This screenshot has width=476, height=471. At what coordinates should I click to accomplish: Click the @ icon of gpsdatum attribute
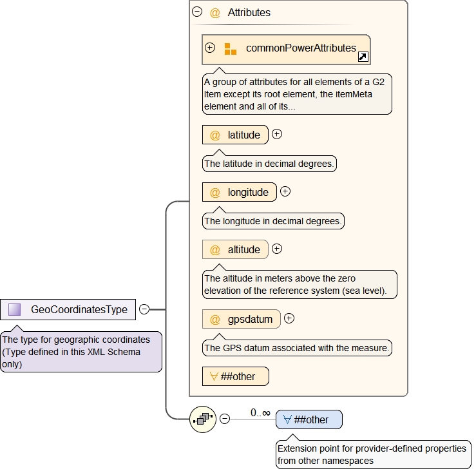[215, 320]
